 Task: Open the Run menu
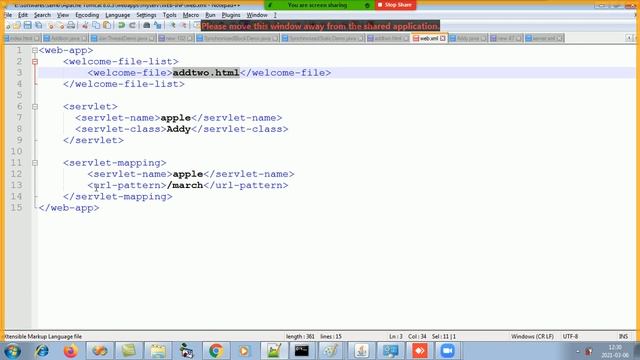pos(210,15)
